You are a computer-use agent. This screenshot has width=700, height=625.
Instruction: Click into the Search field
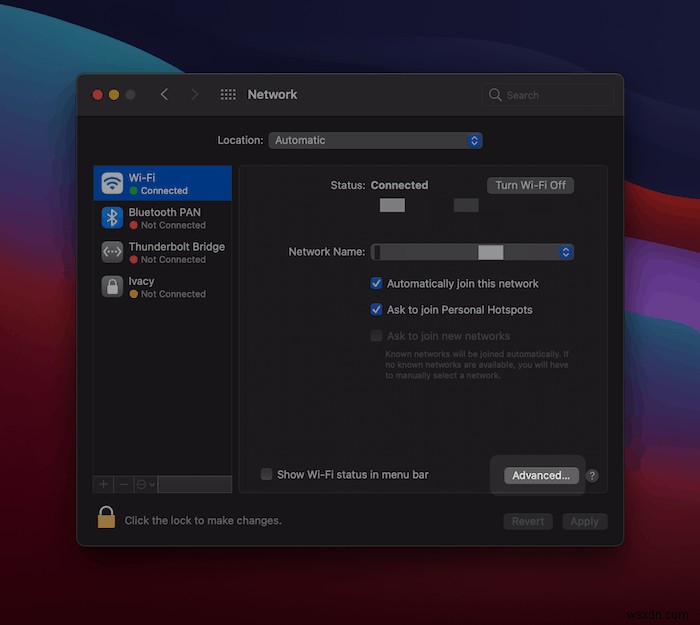coord(548,95)
